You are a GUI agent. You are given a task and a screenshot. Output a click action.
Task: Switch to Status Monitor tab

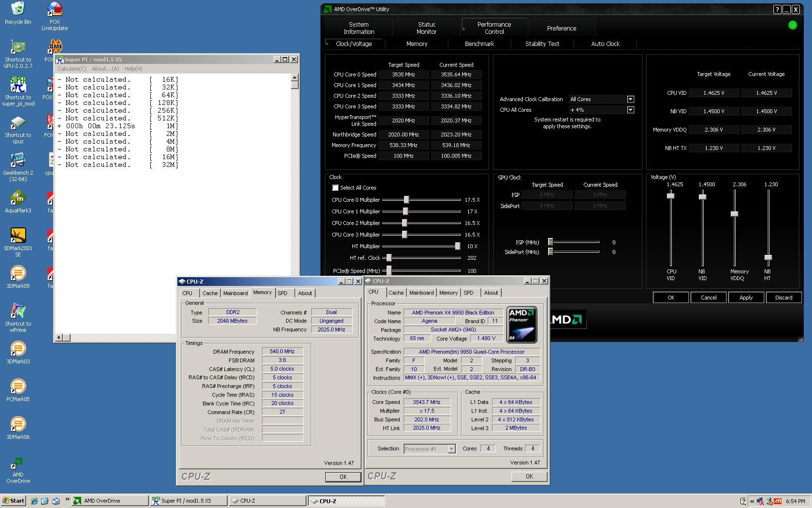click(x=426, y=28)
